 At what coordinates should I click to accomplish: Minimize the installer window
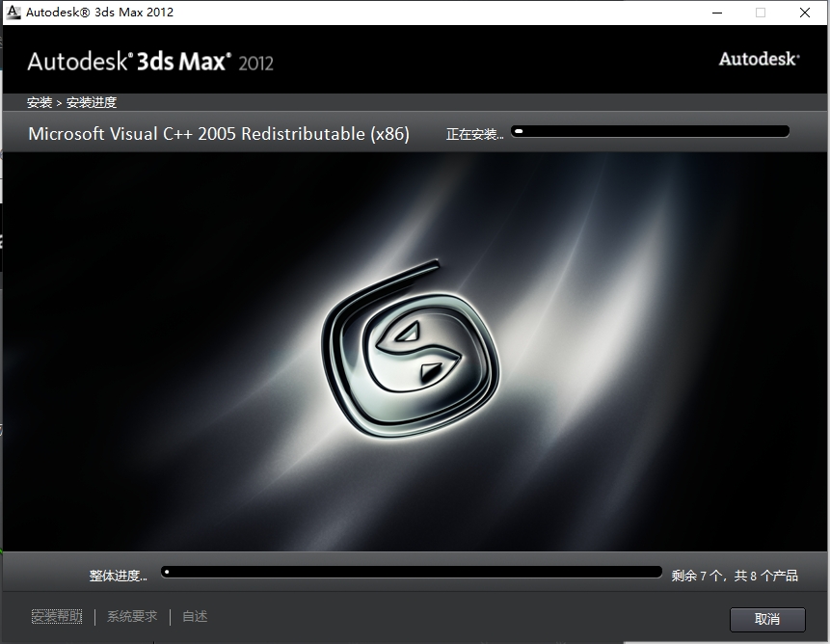point(714,13)
